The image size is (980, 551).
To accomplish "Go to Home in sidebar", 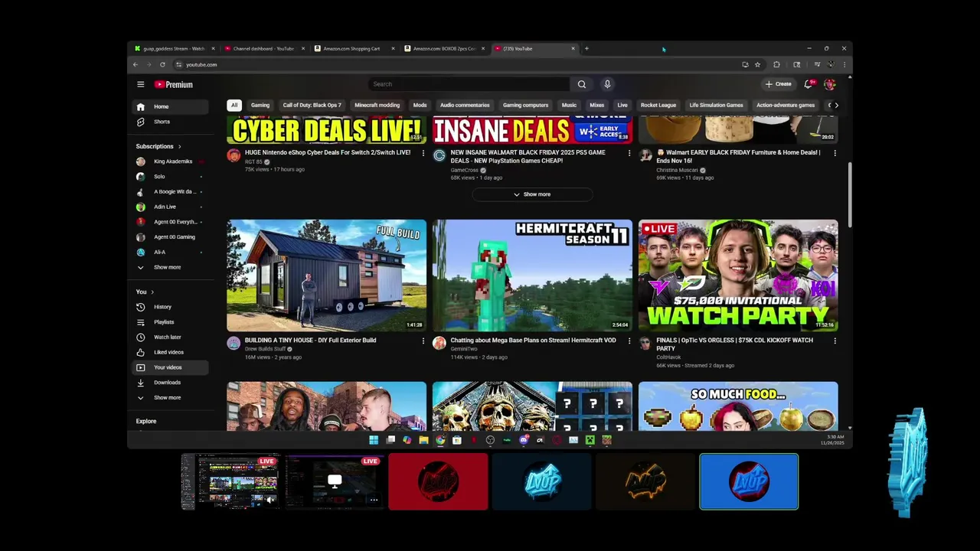I will (169, 106).
